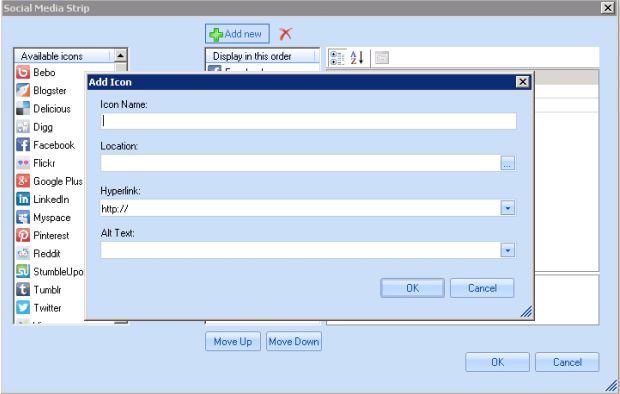Choose the Twitter icon
The height and width of the screenshot is (394, 620).
click(23, 308)
